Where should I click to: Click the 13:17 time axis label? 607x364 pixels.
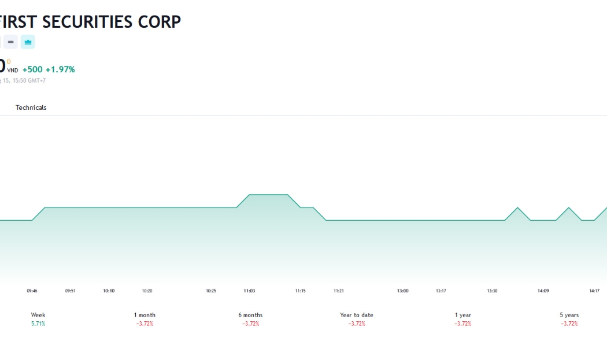[x=441, y=291]
